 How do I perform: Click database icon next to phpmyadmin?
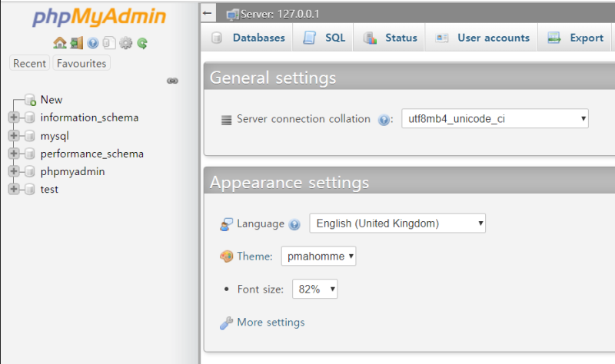(x=29, y=171)
